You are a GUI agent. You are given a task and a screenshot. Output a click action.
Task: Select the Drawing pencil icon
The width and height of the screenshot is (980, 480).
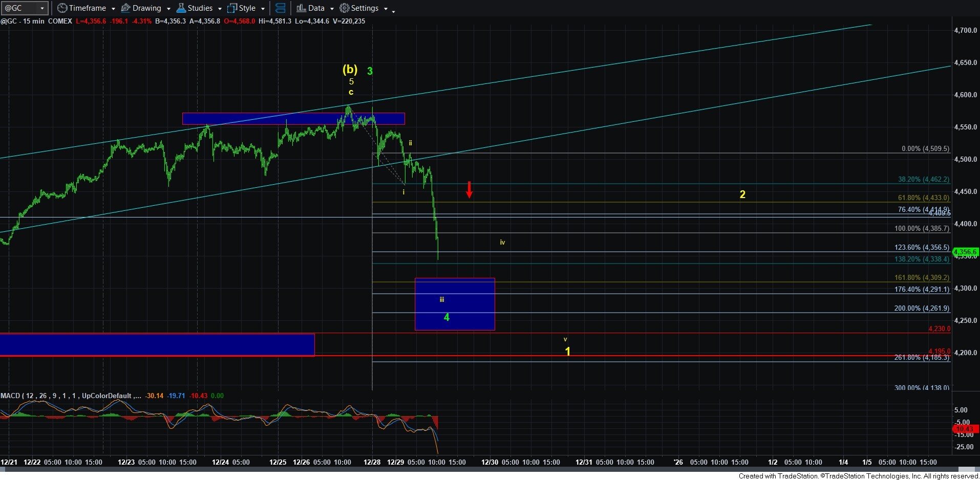[125, 8]
